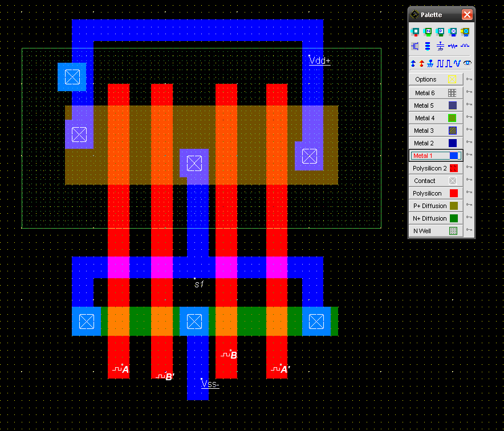504x431 pixels.
Task: Select the P diffusion contact icon
Action: (440, 31)
